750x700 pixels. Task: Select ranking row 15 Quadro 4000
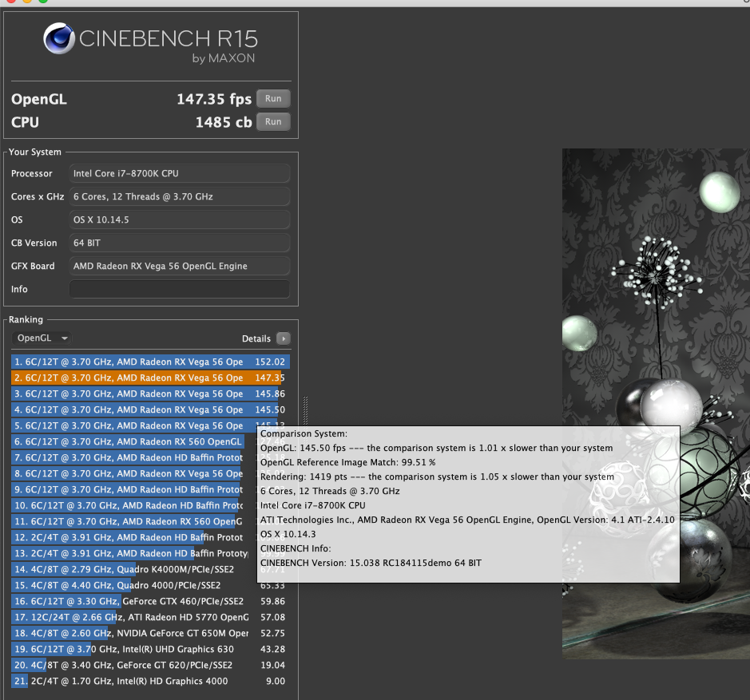point(150,585)
